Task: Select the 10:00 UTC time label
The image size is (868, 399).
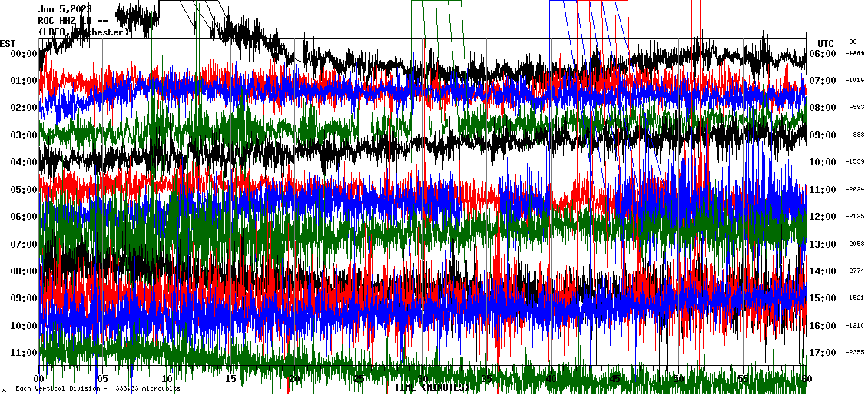Action: tap(823, 162)
